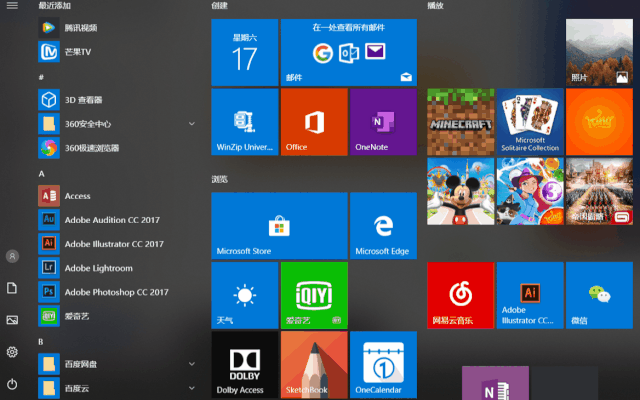
Task: Open the 邮件 mail tile
Action: click(x=349, y=52)
